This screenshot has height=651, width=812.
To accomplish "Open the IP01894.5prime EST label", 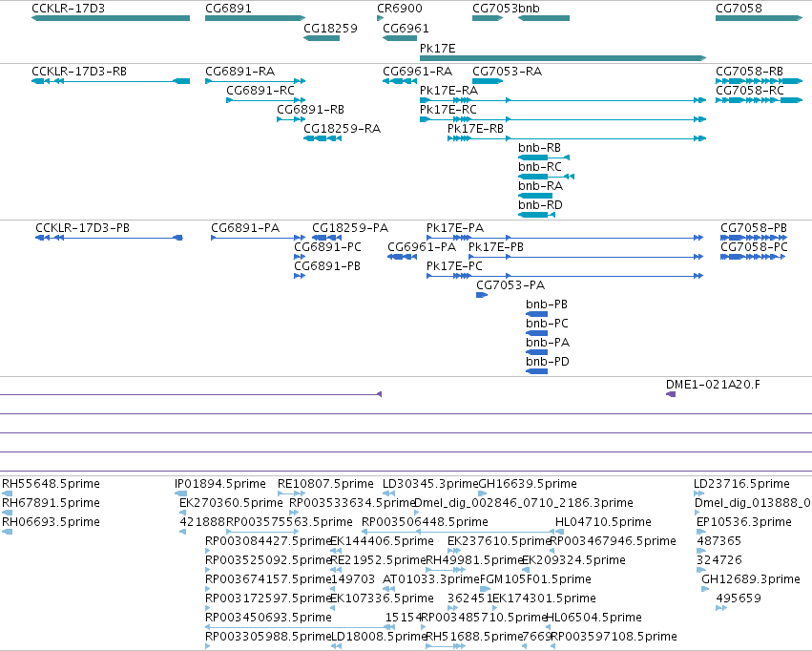I will coord(220,484).
